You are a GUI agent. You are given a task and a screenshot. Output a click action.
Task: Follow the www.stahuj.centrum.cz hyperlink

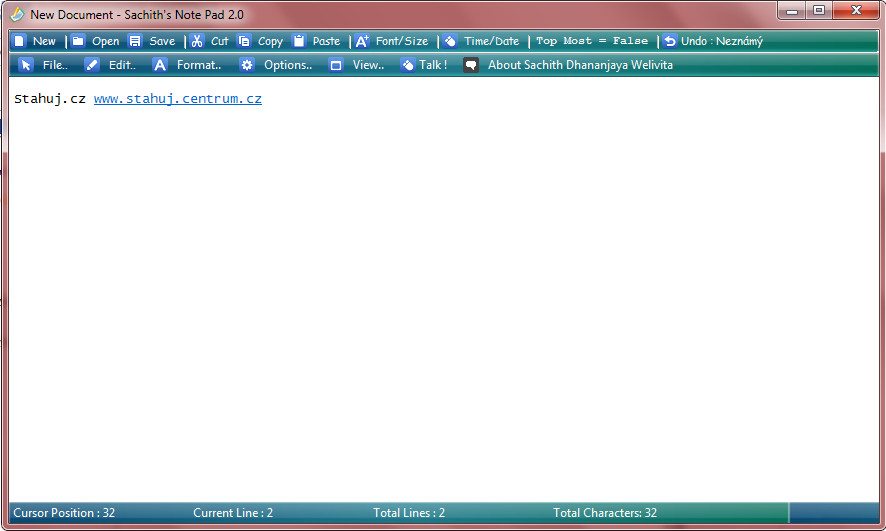point(177,99)
